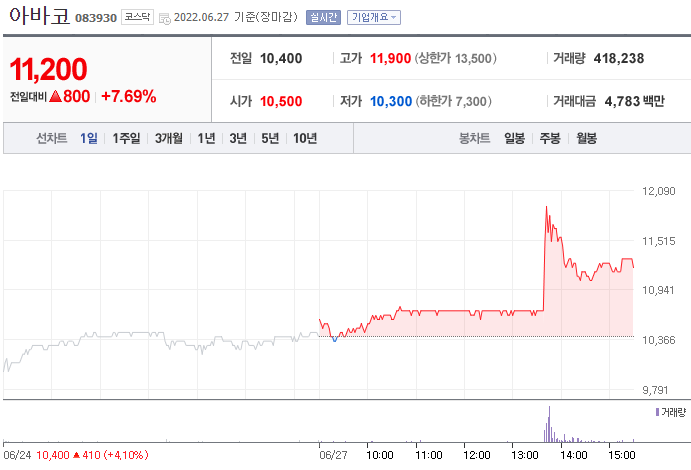
Task: Click the 저가 value 10,300
Action: point(390,101)
